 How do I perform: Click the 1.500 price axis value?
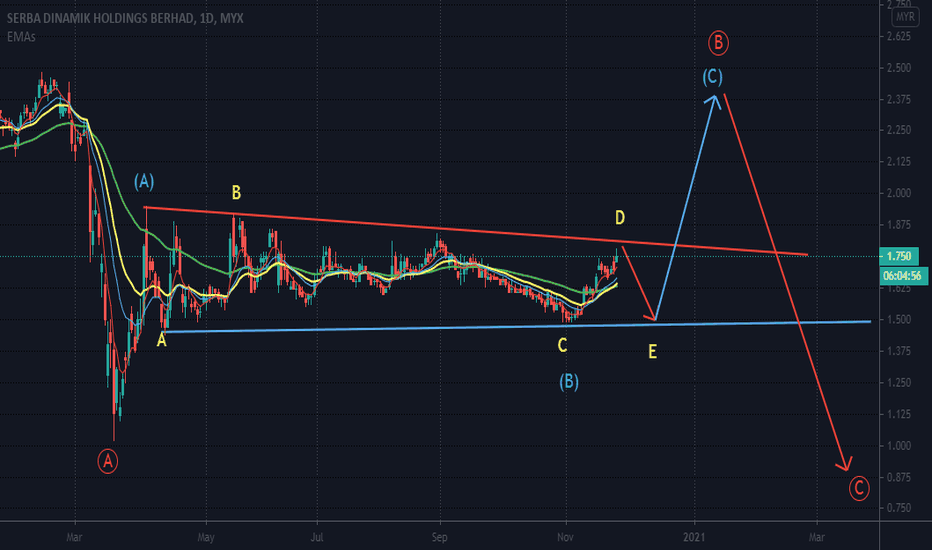click(x=898, y=319)
